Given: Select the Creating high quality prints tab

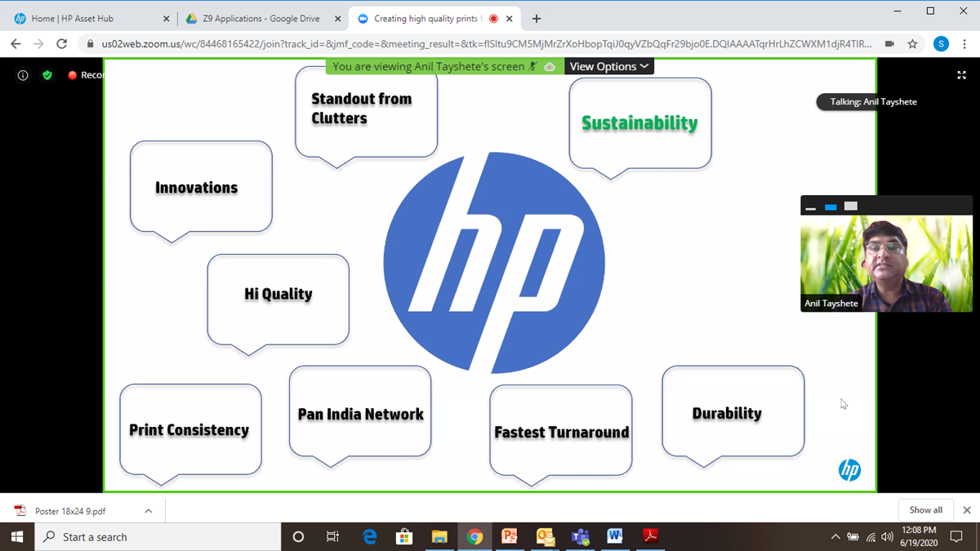Looking at the screenshot, I should coord(435,19).
